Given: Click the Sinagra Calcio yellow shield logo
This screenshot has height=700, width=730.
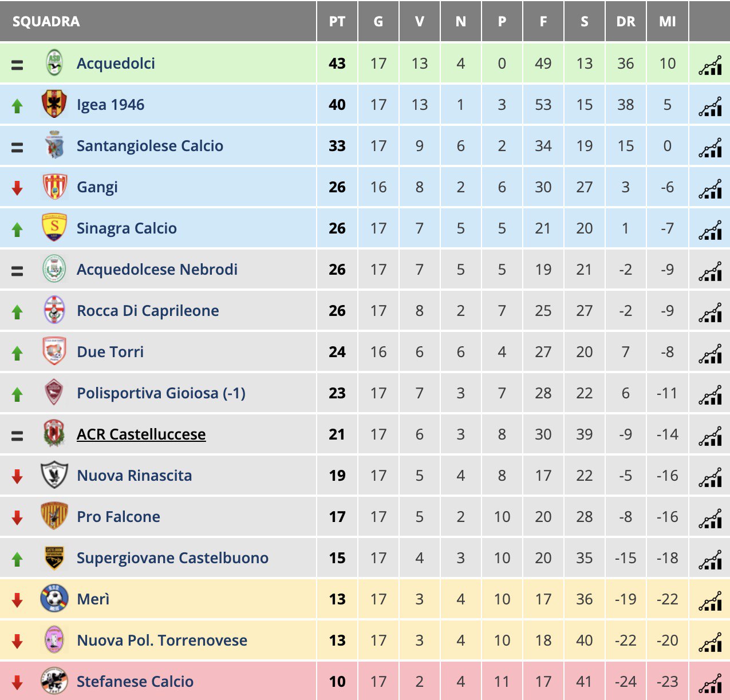Looking at the screenshot, I should click(x=54, y=228).
